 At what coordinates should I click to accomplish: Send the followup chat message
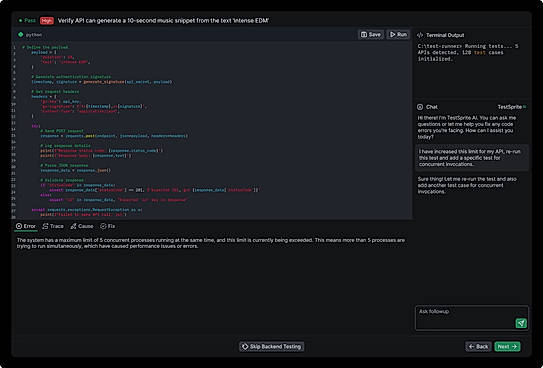[521, 323]
